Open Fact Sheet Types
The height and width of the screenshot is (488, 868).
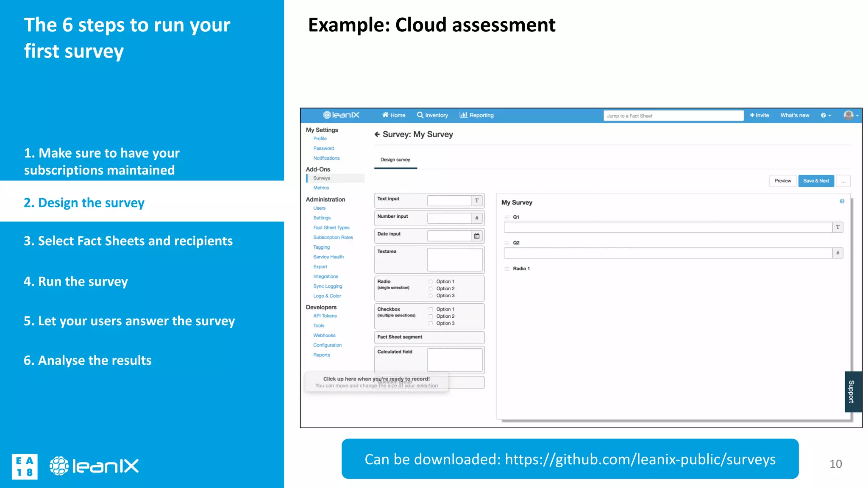point(331,227)
